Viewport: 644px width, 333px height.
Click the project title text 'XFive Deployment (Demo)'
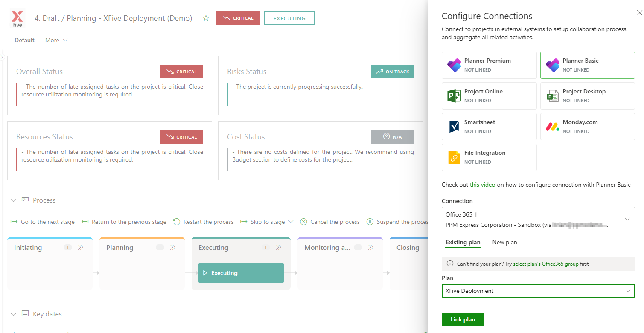coord(148,18)
